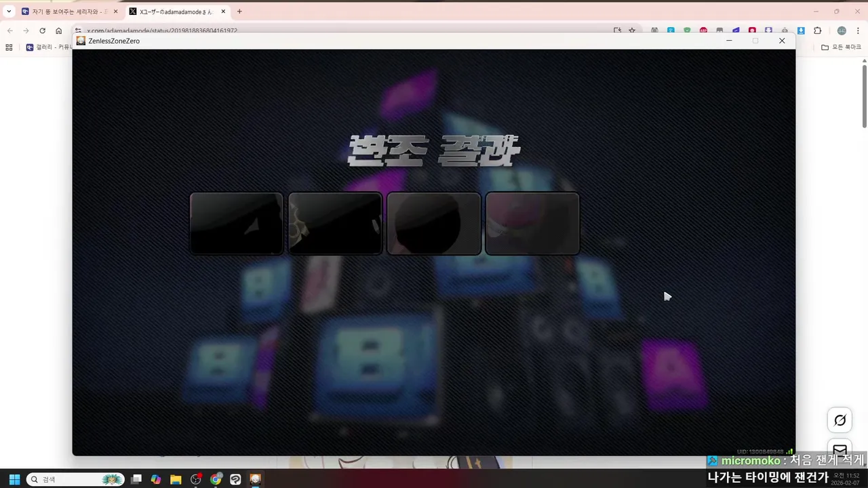Open the KakaoTalk-style chat app on taskbar
This screenshot has width=868, height=488.
(x=235, y=479)
